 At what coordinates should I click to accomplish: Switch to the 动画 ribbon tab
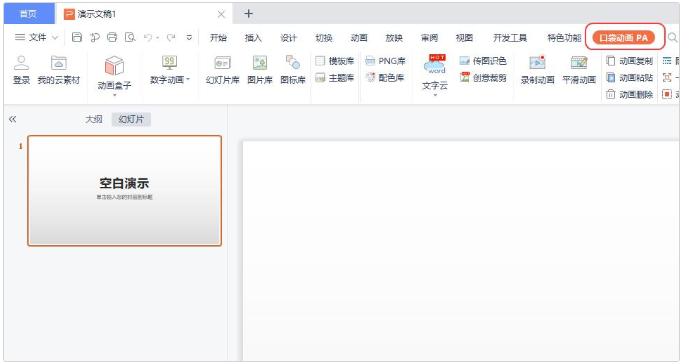[359, 38]
